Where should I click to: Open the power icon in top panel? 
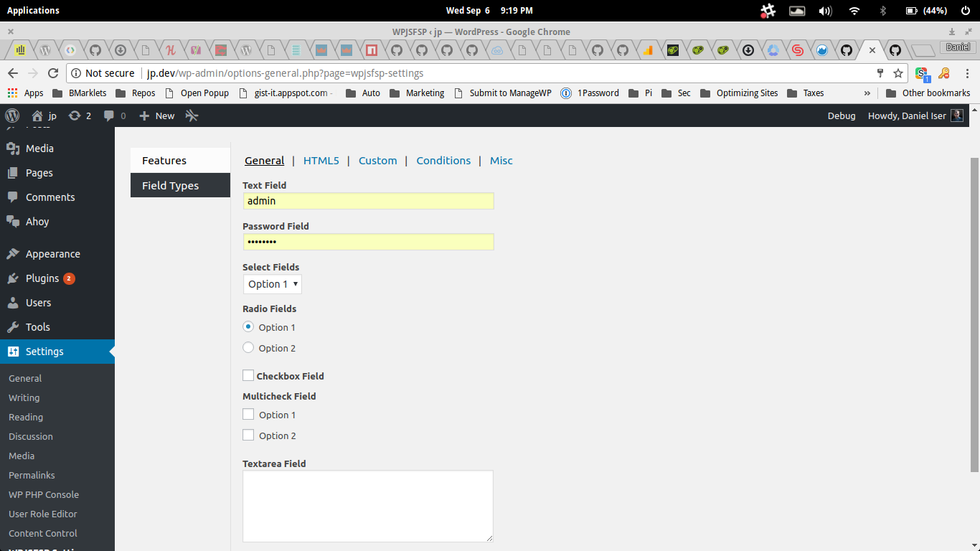[966, 11]
